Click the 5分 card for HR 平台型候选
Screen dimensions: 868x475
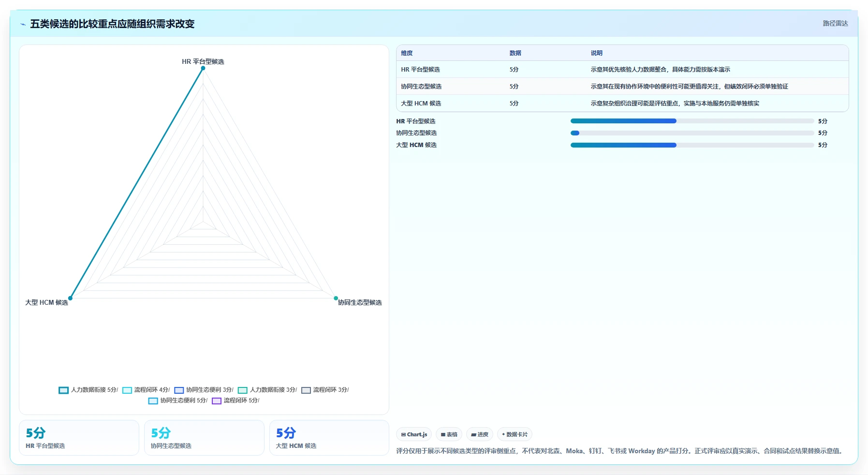(x=79, y=438)
